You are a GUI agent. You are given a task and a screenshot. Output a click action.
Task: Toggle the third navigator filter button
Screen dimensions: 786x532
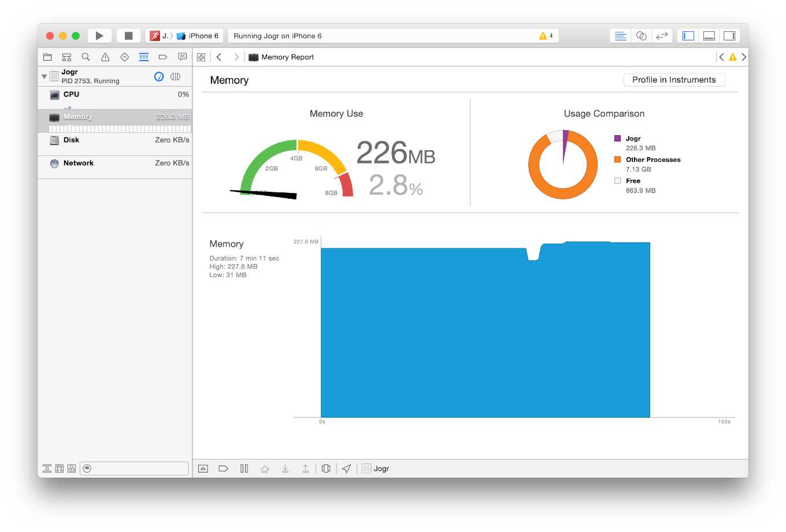click(72, 468)
